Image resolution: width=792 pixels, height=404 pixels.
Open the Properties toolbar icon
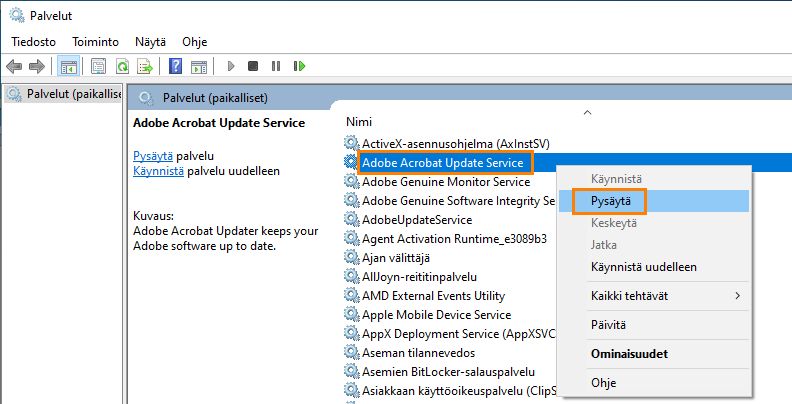pyautogui.click(x=98, y=66)
